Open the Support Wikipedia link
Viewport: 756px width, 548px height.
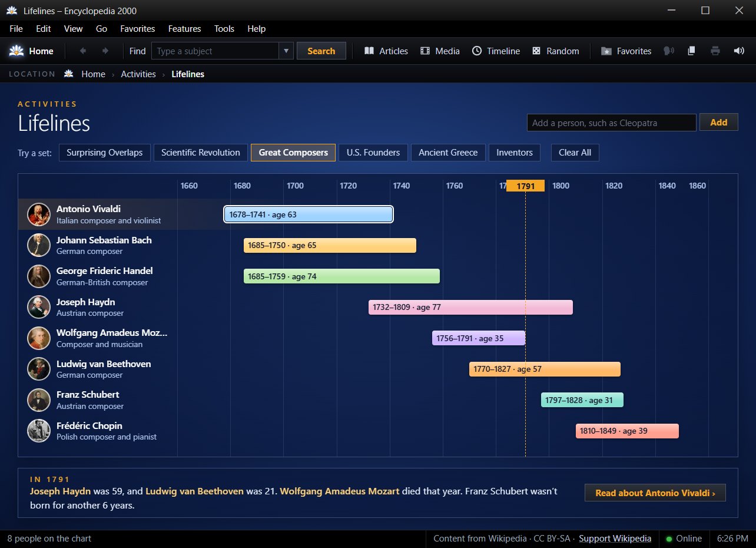pos(615,539)
